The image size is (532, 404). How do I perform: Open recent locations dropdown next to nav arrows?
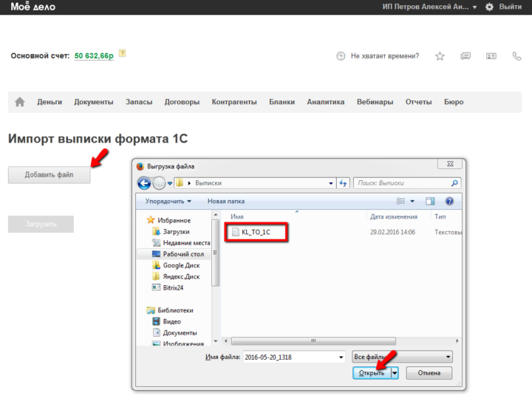[170, 183]
